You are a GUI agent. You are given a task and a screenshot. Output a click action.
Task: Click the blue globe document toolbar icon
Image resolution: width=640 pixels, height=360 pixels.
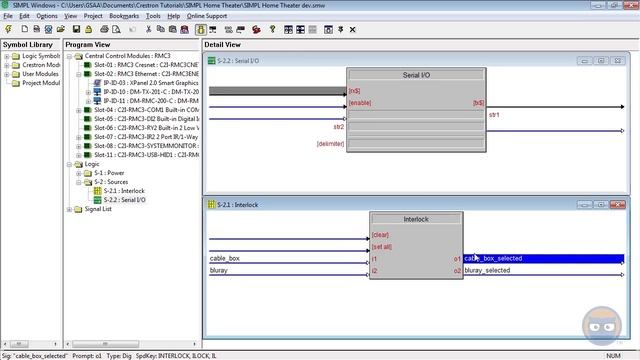(49, 29)
